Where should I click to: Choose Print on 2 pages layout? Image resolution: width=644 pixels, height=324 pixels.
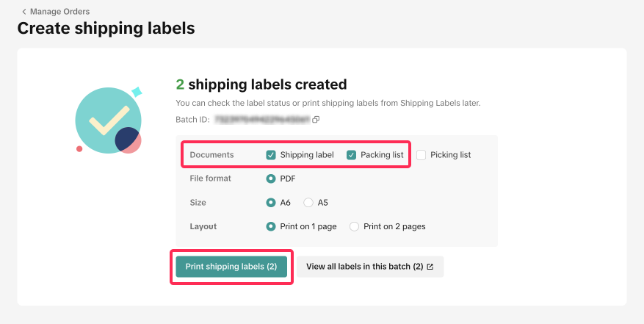click(x=355, y=226)
